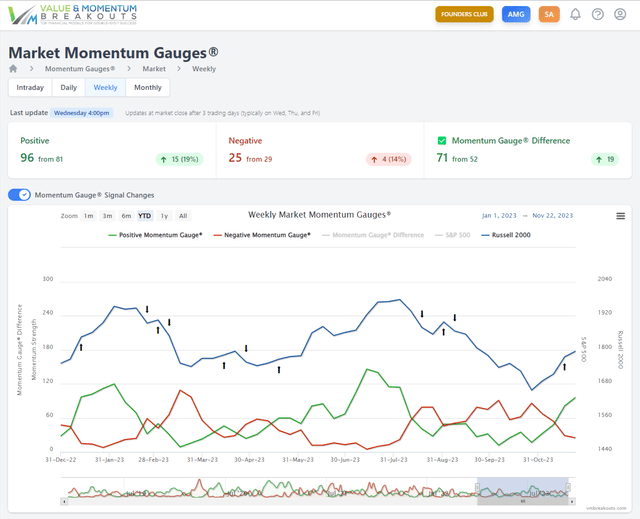Click the SA orange badge
Viewport: 640px width, 519px height.
tap(548, 14)
